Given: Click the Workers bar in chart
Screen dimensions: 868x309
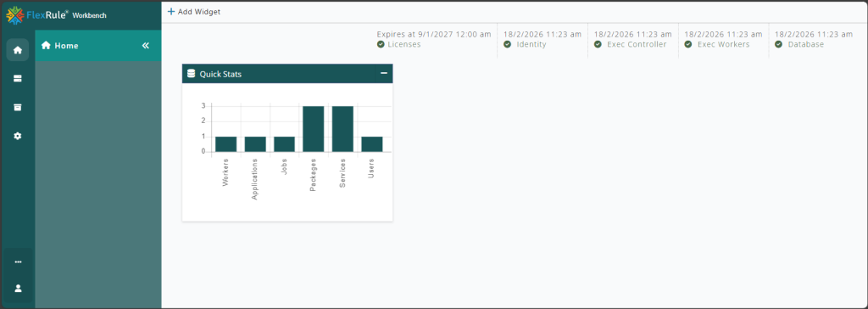Looking at the screenshot, I should [225, 143].
